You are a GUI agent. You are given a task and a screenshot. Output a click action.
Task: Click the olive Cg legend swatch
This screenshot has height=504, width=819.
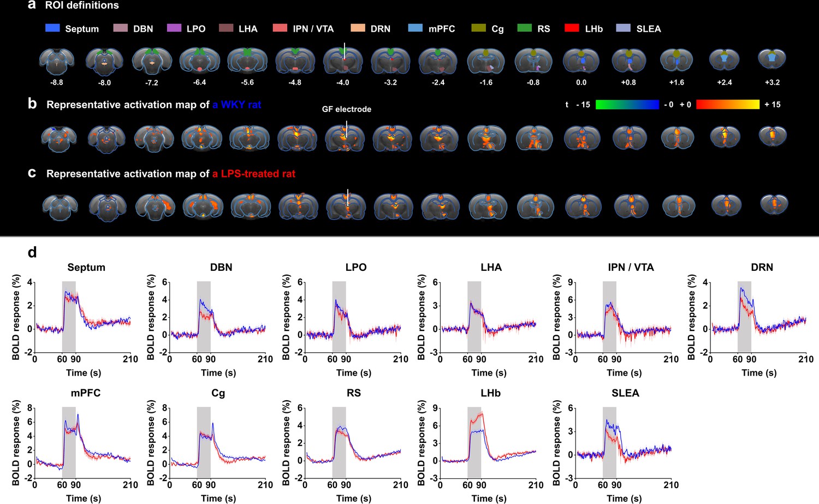pos(479,28)
